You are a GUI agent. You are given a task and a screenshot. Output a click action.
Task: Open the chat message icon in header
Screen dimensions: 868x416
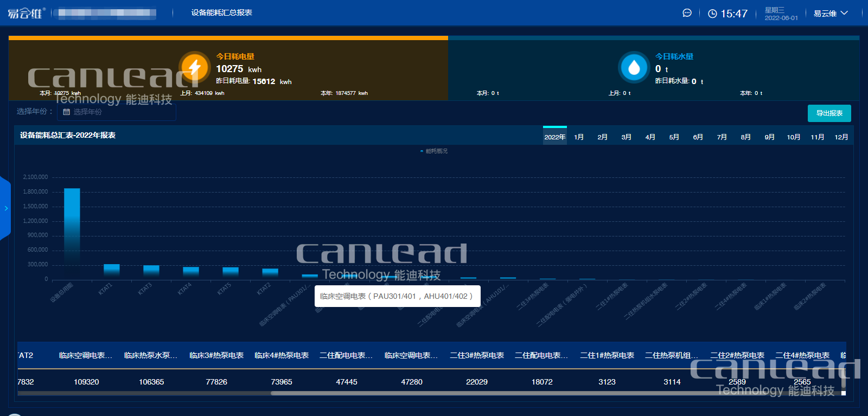click(x=687, y=13)
